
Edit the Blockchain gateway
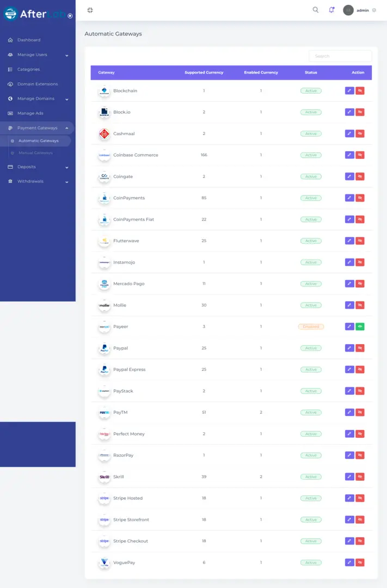349,91
